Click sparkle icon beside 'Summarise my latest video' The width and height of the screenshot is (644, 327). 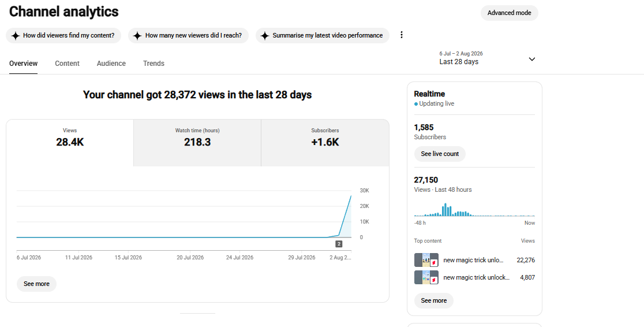click(265, 36)
